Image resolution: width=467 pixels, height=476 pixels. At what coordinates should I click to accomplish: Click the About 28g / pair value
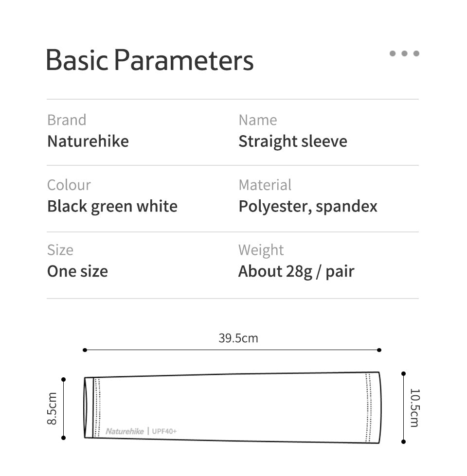(x=296, y=272)
